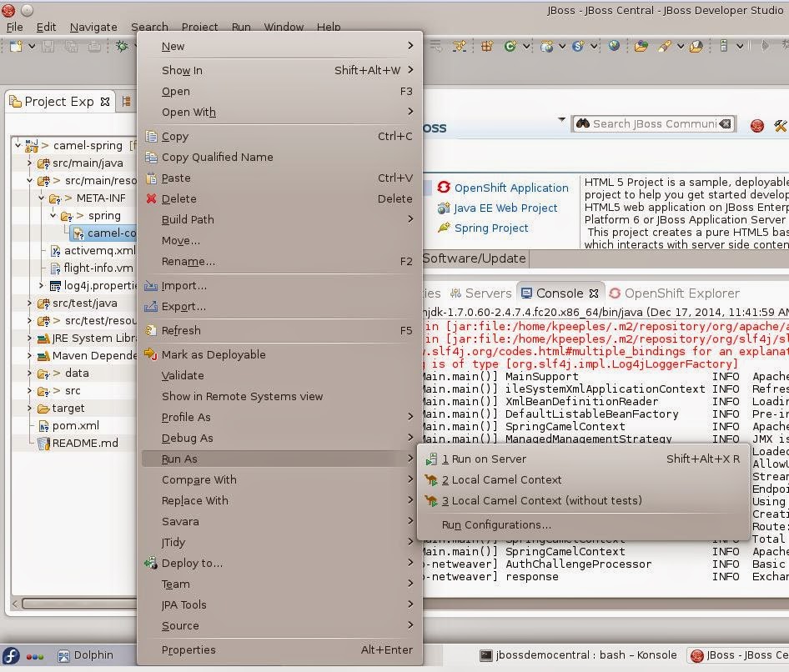Image resolution: width=789 pixels, height=672 pixels.
Task: Open the File menu
Action: 14,28
